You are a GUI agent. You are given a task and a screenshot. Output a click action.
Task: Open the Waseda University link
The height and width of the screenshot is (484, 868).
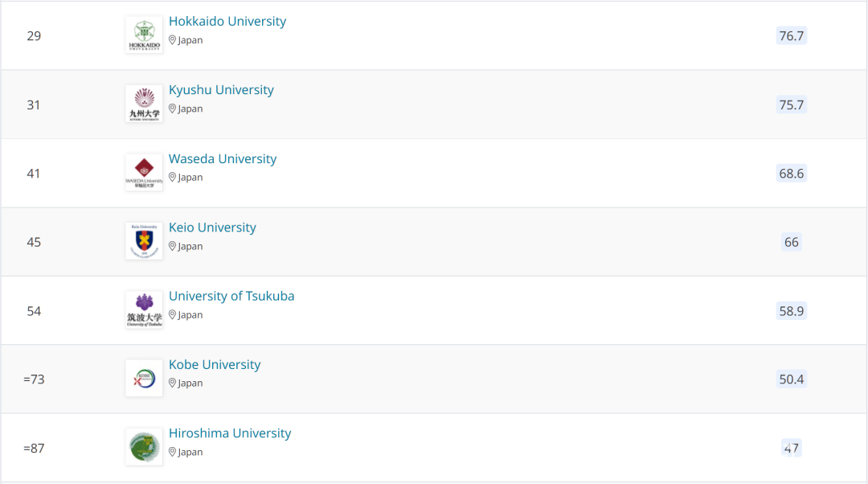click(223, 158)
